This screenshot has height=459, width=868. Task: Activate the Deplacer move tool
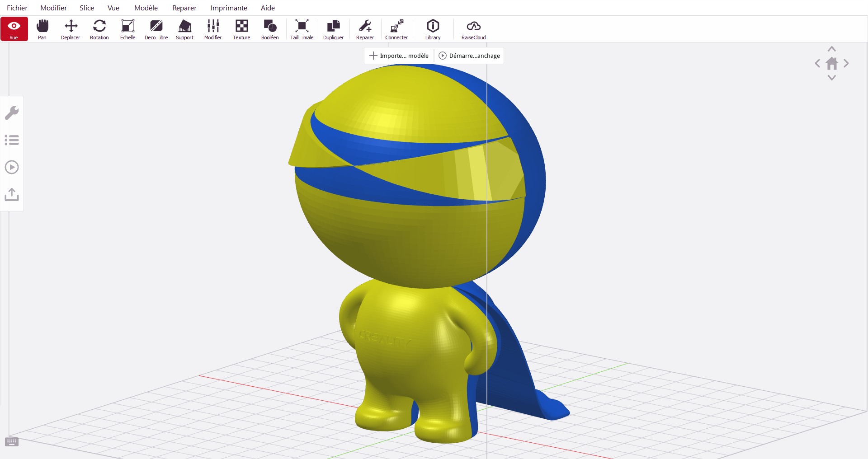click(71, 29)
